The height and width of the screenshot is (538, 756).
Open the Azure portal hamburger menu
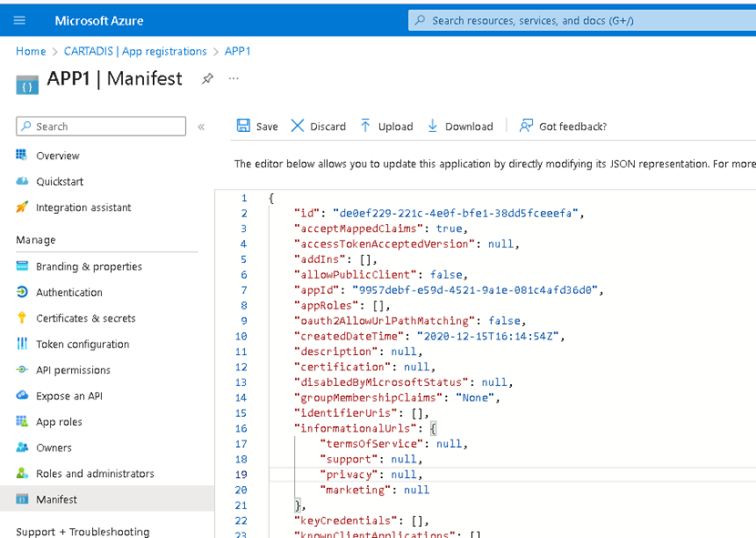pos(19,20)
